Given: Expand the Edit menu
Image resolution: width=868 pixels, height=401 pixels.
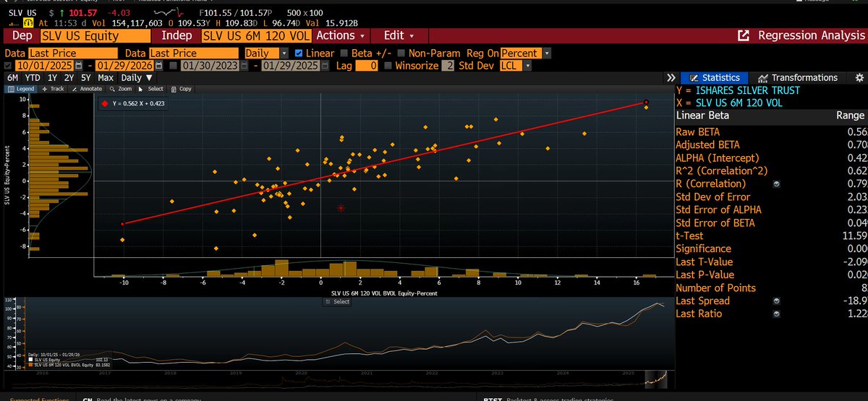Looking at the screenshot, I should tap(399, 35).
